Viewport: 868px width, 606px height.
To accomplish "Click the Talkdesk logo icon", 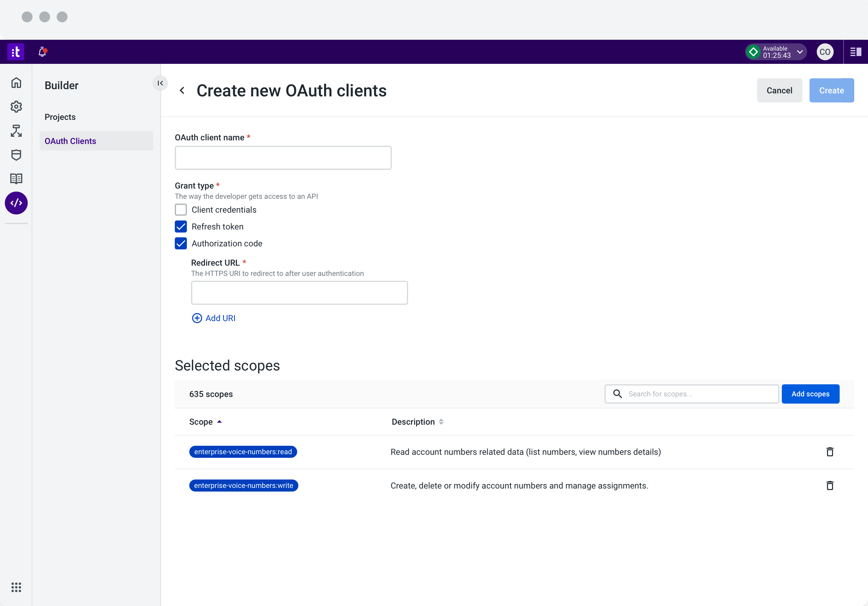I will (x=15, y=52).
